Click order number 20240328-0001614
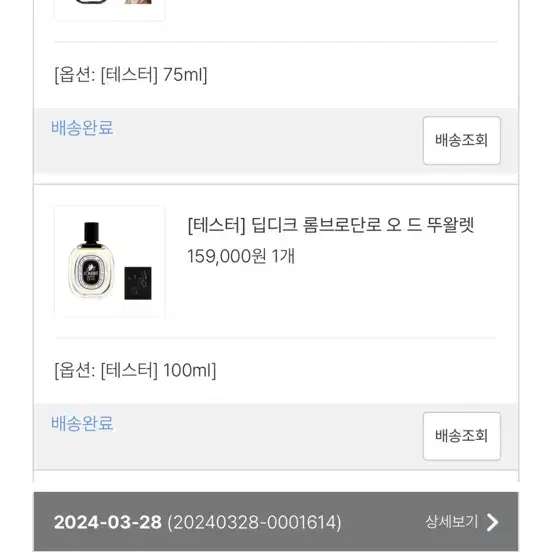Image resolution: width=552 pixels, height=552 pixels. (x=254, y=522)
